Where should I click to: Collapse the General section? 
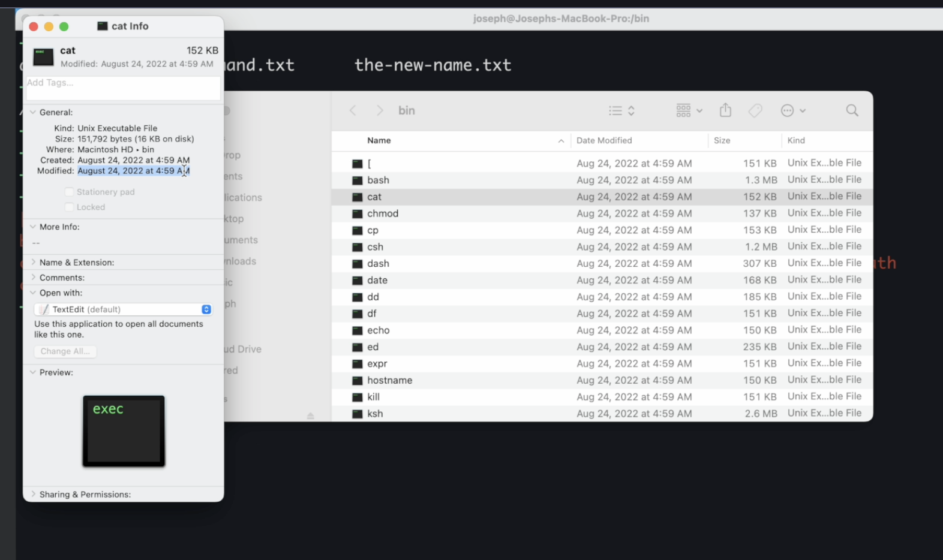coord(33,112)
